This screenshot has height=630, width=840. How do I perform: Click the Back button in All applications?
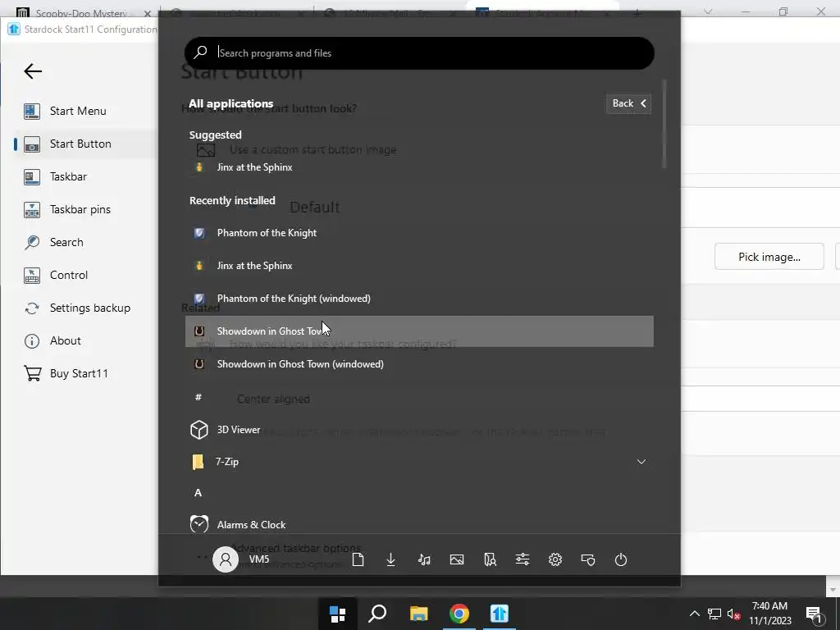coord(628,103)
